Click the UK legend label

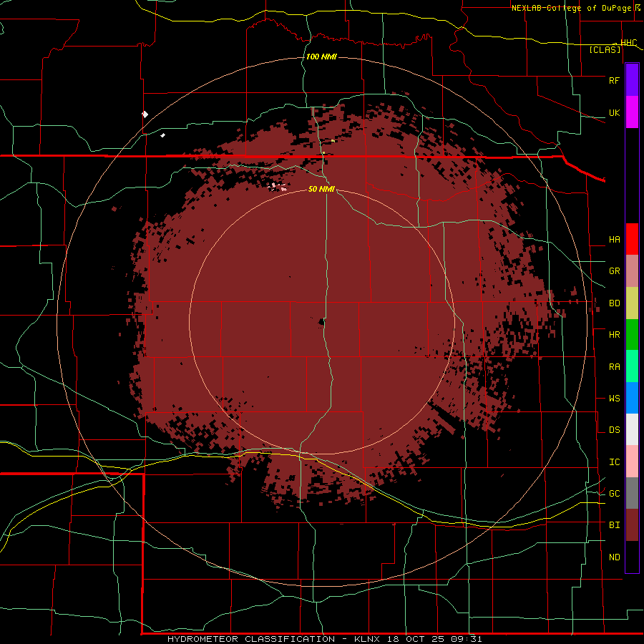pyautogui.click(x=614, y=112)
